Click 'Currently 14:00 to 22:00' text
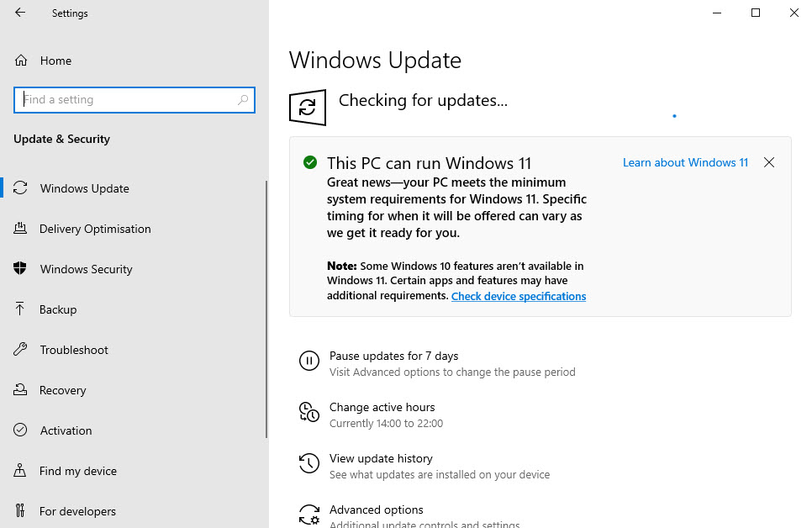This screenshot has width=812, height=528. pyautogui.click(x=386, y=424)
